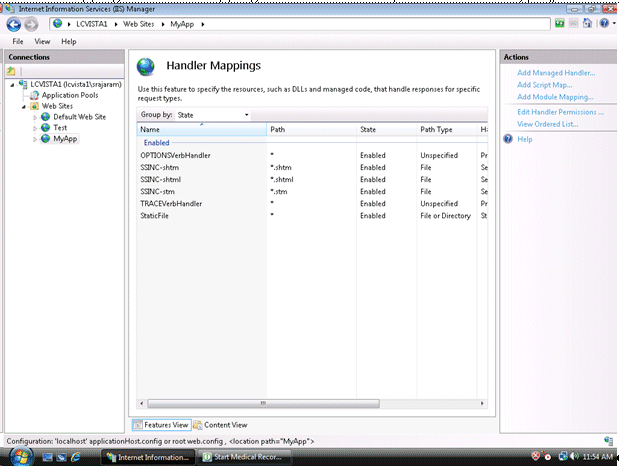Click the View Ordered List link

point(548,124)
